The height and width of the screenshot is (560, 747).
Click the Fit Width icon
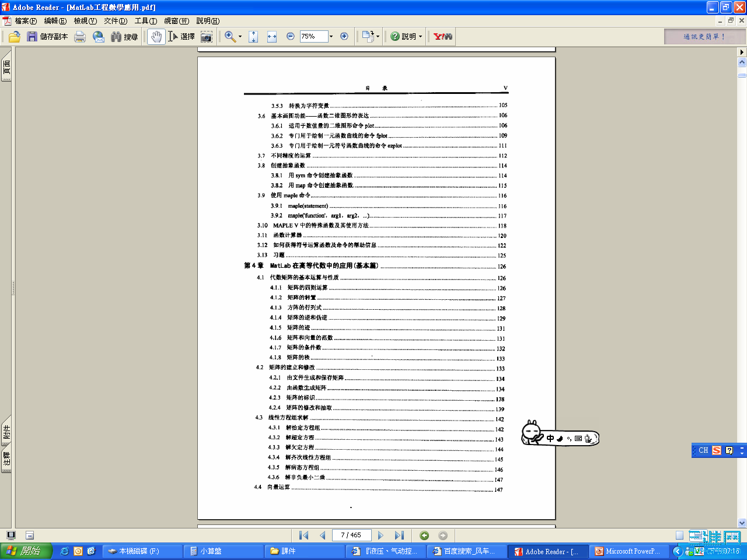click(272, 37)
